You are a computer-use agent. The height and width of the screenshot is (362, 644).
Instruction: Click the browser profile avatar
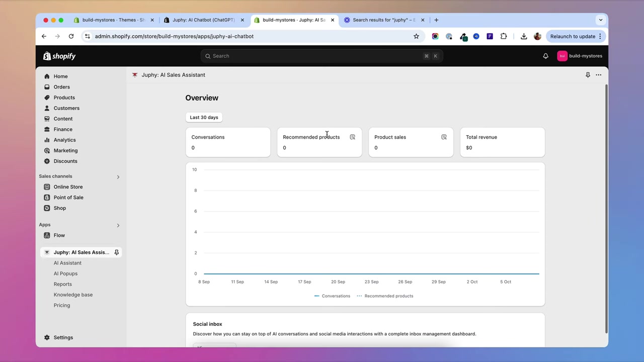[x=537, y=36]
